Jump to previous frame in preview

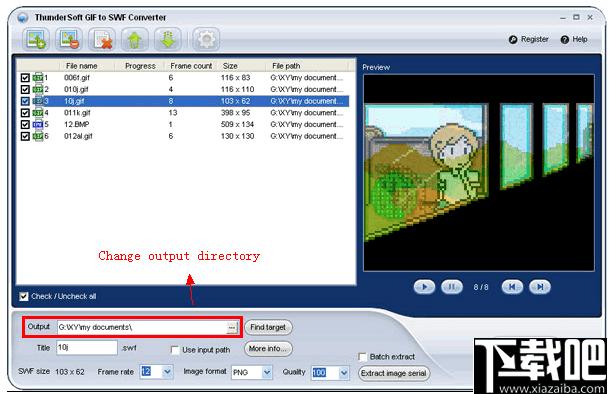coord(512,287)
